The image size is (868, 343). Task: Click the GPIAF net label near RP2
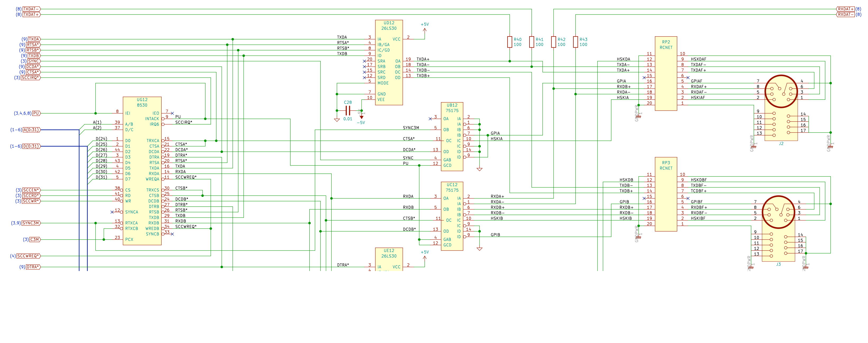click(696, 81)
